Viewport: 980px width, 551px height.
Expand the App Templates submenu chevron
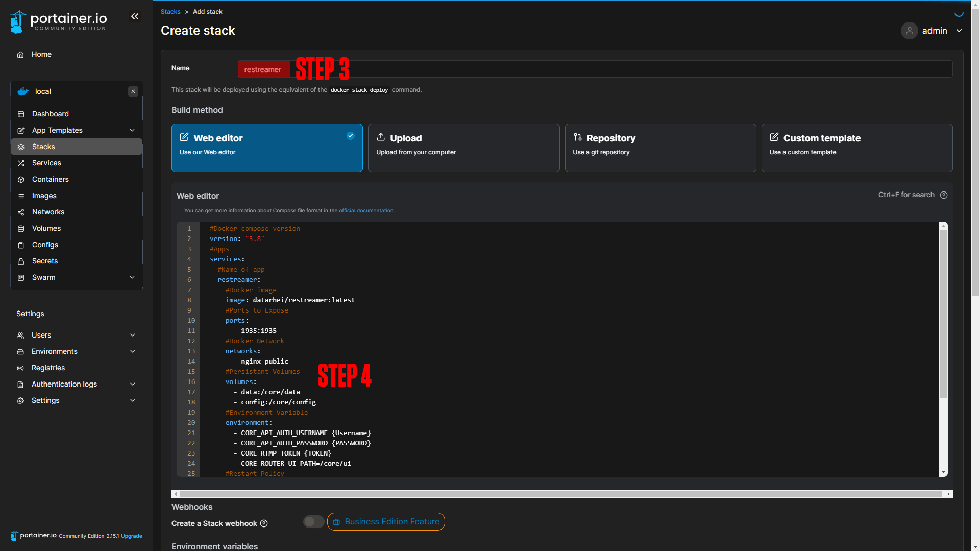pyautogui.click(x=132, y=130)
